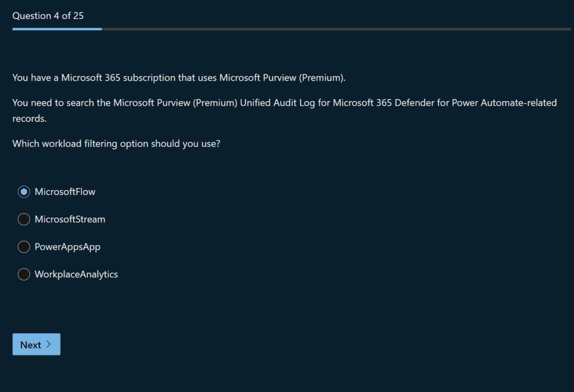This screenshot has height=392, width=574.
Task: Click the MicrosoftStream answer label text
Action: (x=70, y=219)
